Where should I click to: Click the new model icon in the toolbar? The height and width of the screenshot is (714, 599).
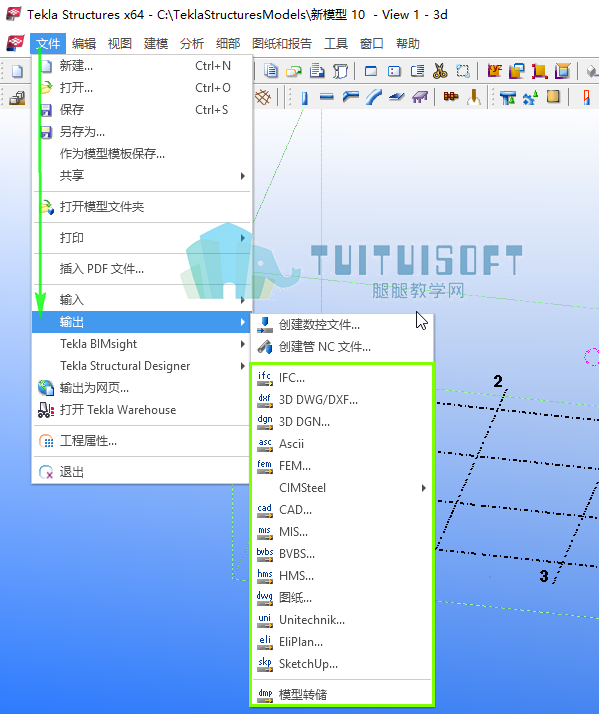[x=17, y=71]
